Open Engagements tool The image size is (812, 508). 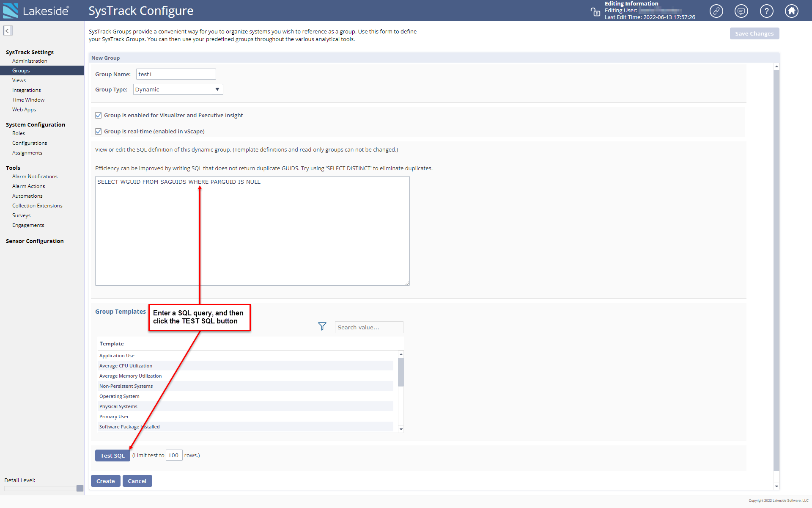(28, 225)
